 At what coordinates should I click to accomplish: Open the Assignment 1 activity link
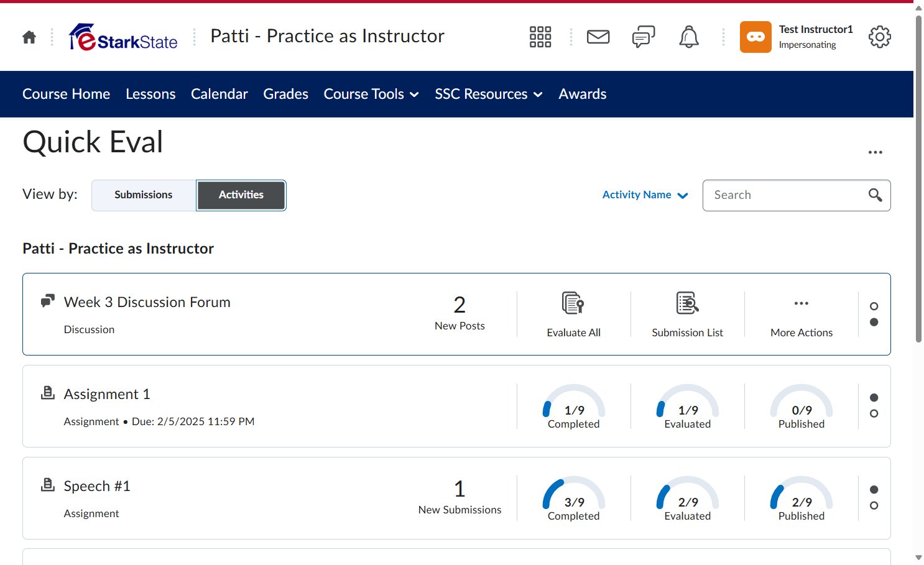coord(107,394)
